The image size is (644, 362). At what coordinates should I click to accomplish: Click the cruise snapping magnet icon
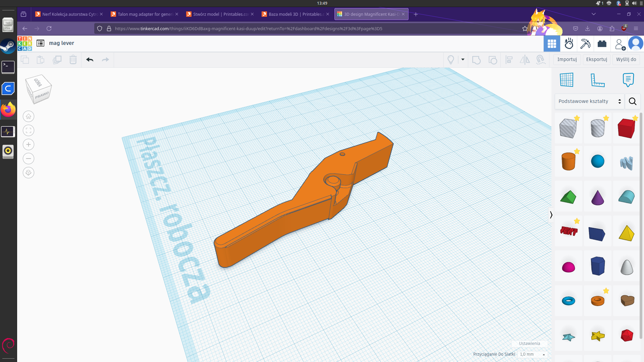click(x=540, y=60)
